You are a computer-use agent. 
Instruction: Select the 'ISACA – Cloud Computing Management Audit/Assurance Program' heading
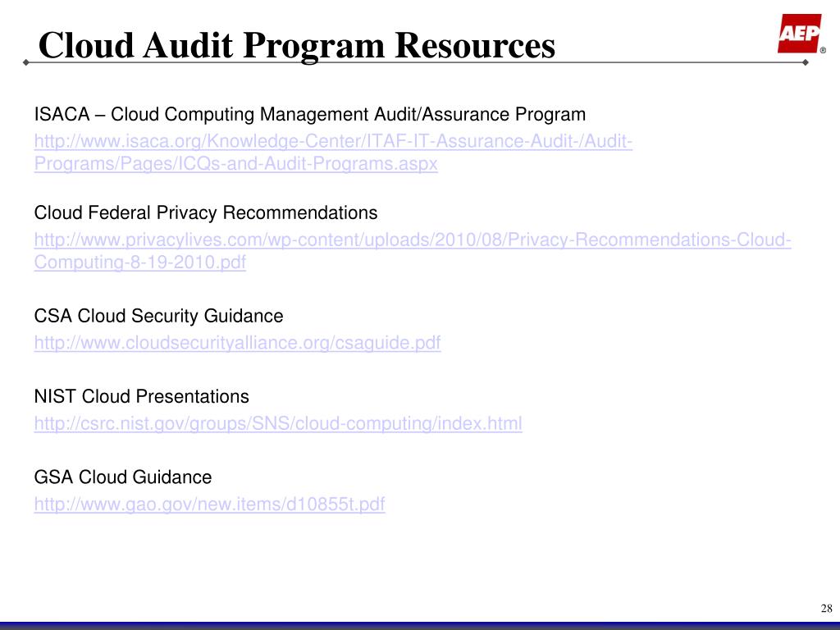pos(309,114)
